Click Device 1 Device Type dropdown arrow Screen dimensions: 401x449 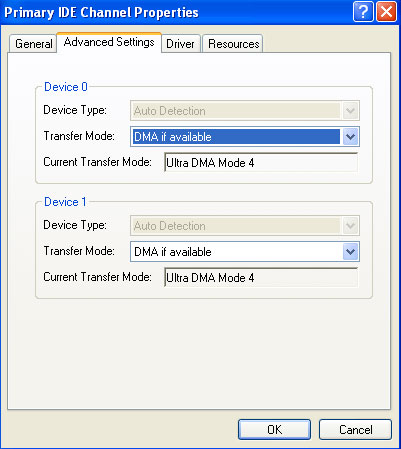[x=350, y=226]
